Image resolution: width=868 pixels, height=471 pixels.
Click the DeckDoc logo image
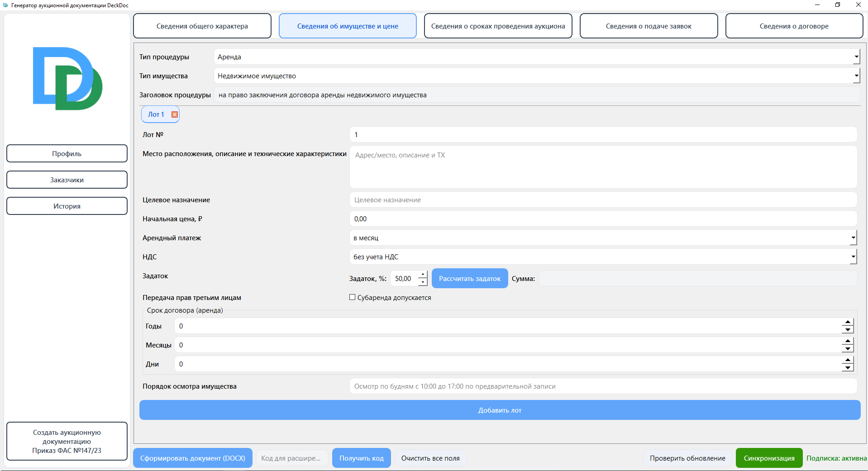click(x=67, y=79)
